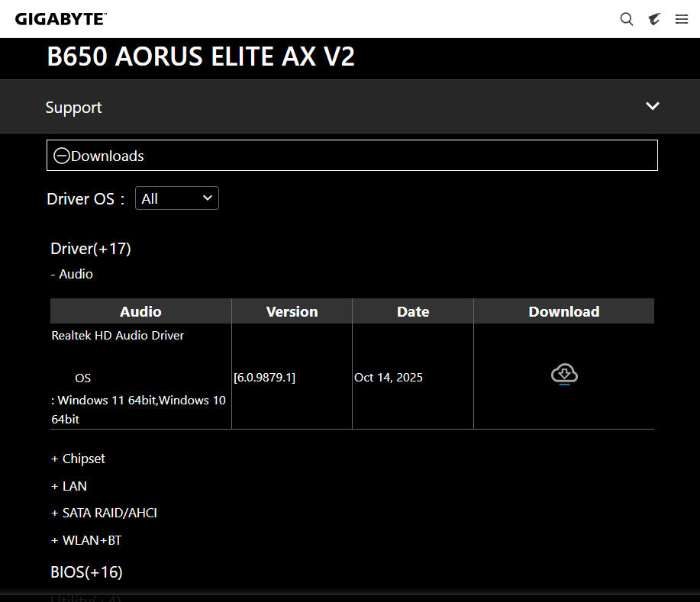Collapse the Audio driver category
The image size is (700, 602).
coord(72,274)
